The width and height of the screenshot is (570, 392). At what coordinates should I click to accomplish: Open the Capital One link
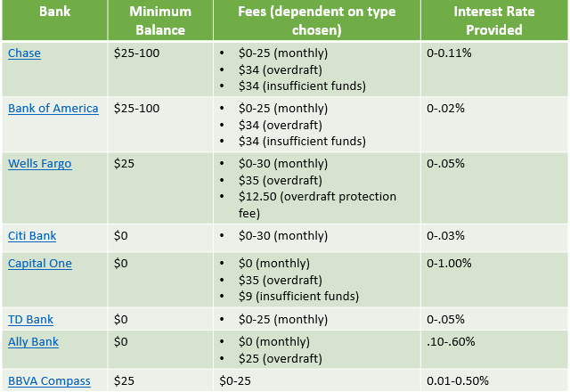tap(40, 264)
